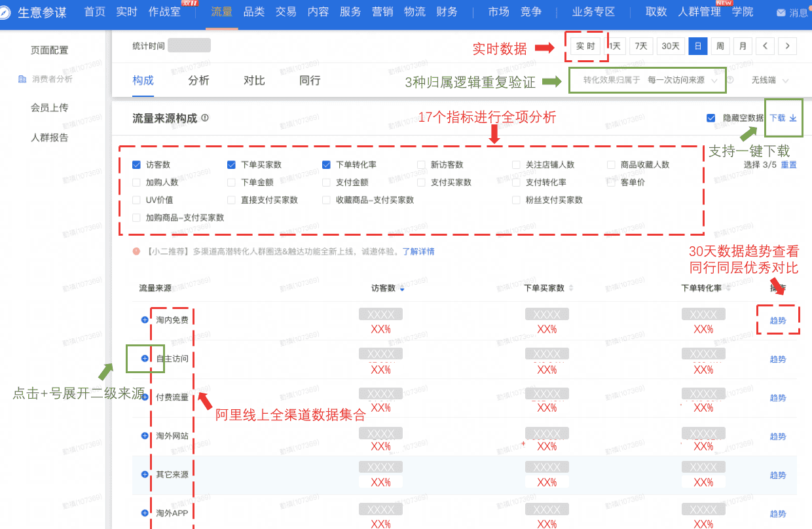Viewport: 812px width, 529px height.
Task: Expand 其它来源 with the plus icon
Action: coord(145,475)
